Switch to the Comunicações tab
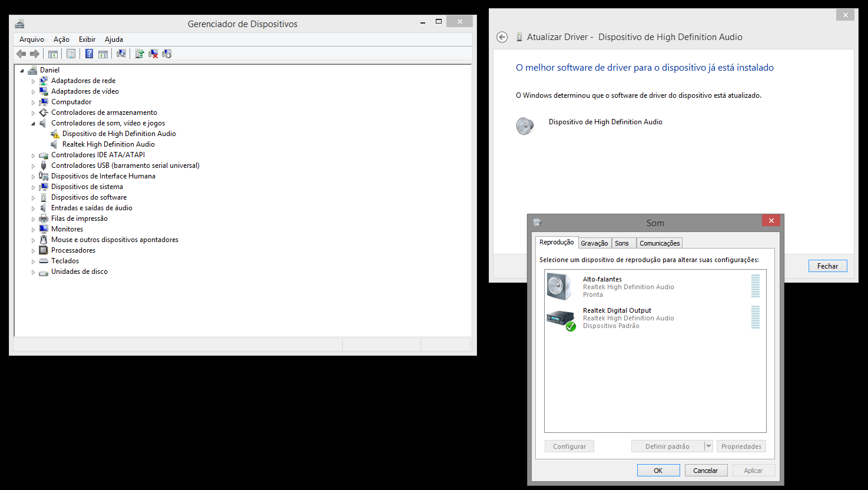868x490 pixels. tap(660, 243)
